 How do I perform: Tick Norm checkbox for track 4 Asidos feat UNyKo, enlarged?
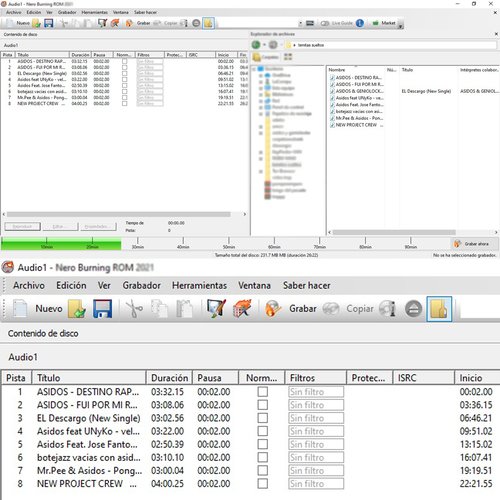tap(262, 431)
